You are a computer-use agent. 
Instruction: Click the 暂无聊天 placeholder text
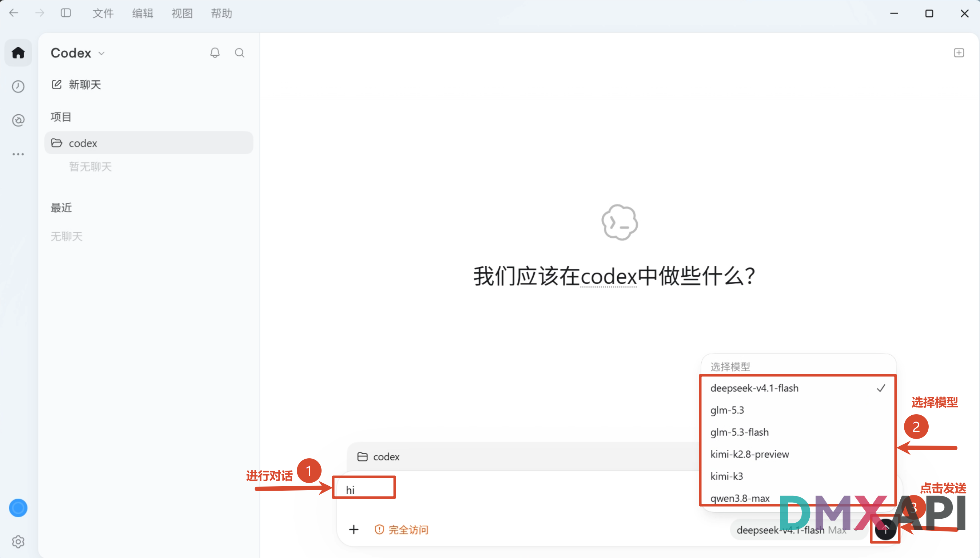pyautogui.click(x=90, y=167)
